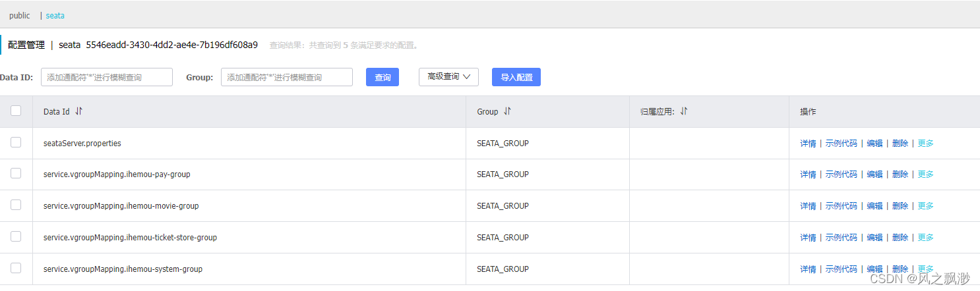Delete the ihemou-ticket-store-group config via 删除
The height and width of the screenshot is (291, 980).
tap(900, 238)
